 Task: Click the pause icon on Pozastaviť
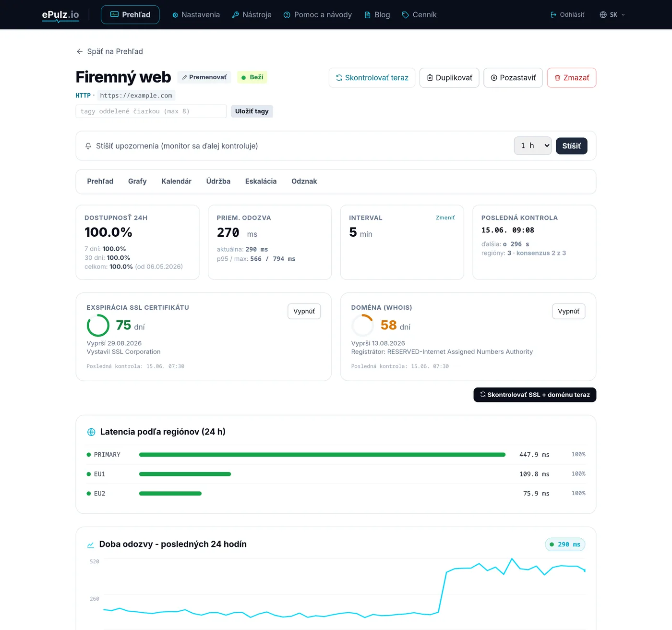[494, 78]
